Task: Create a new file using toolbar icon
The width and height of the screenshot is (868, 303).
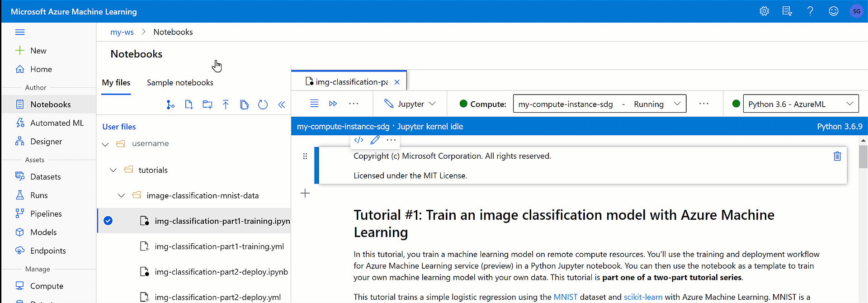Action: pos(189,105)
